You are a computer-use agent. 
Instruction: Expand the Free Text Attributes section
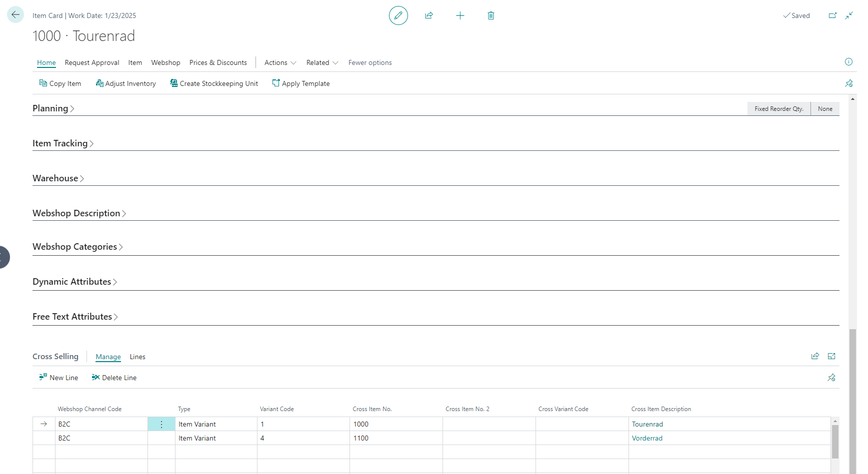click(75, 317)
